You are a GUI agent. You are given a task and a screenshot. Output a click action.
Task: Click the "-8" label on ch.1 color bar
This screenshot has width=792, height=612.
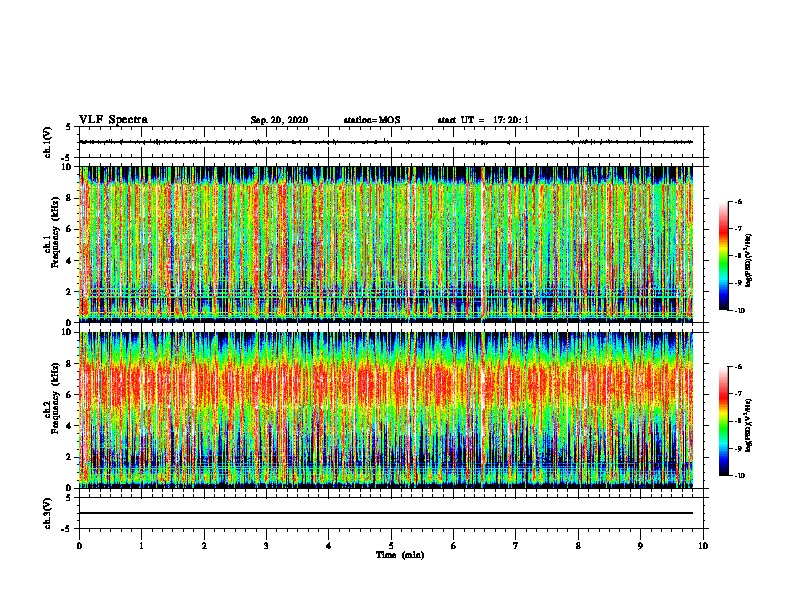[x=738, y=256]
